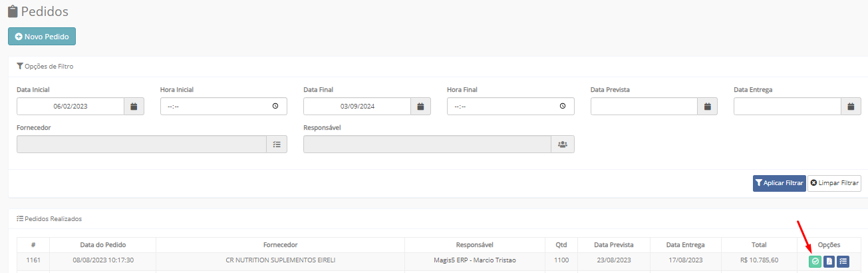Focus the Data Inicial date field
This screenshot has height=273, width=868.
click(x=71, y=107)
